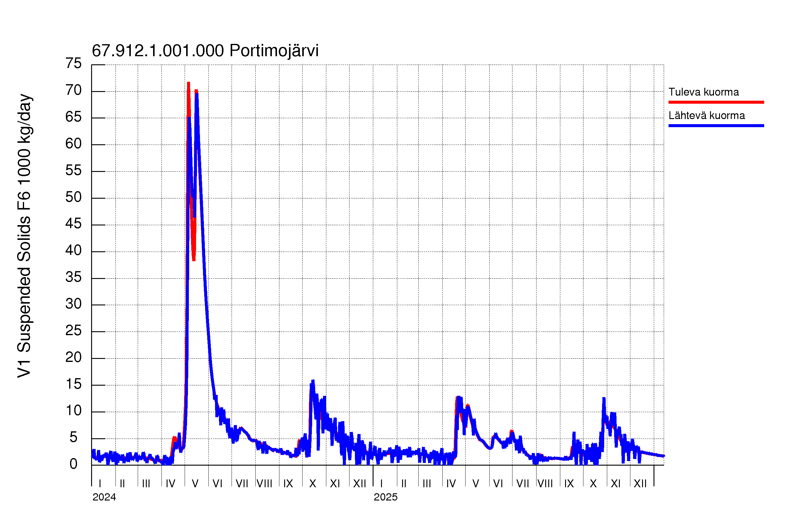Click the first month X label in 2024
812x511 pixels.
tap(312, 484)
